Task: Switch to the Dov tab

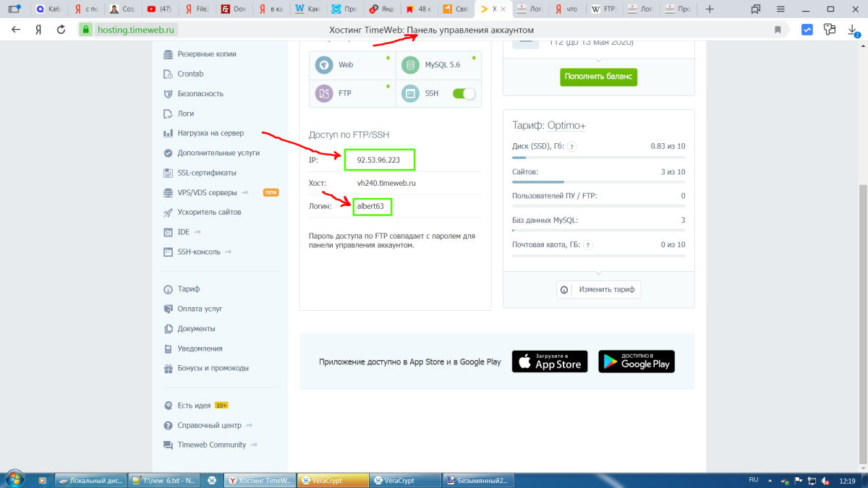Action: tap(234, 9)
